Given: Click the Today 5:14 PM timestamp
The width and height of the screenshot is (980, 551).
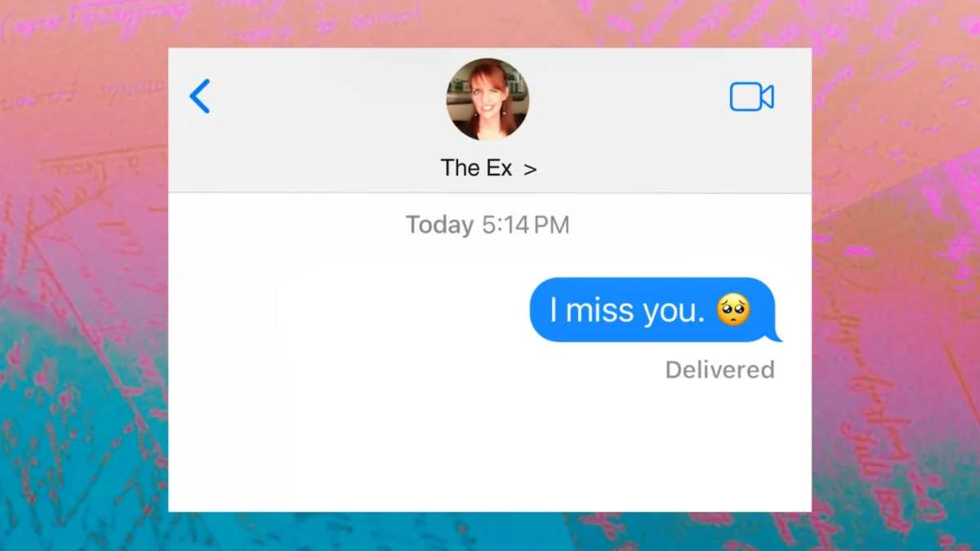Looking at the screenshot, I should point(488,225).
